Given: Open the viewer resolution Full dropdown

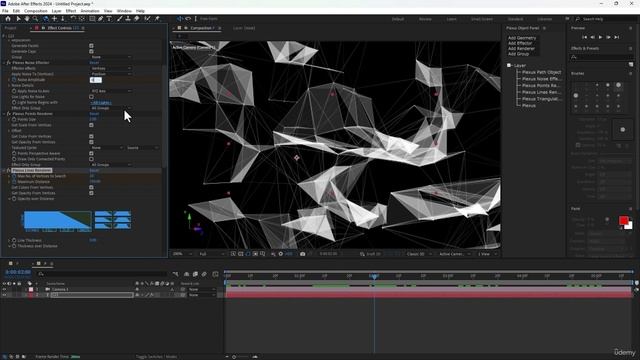Looking at the screenshot, I should click(x=211, y=254).
